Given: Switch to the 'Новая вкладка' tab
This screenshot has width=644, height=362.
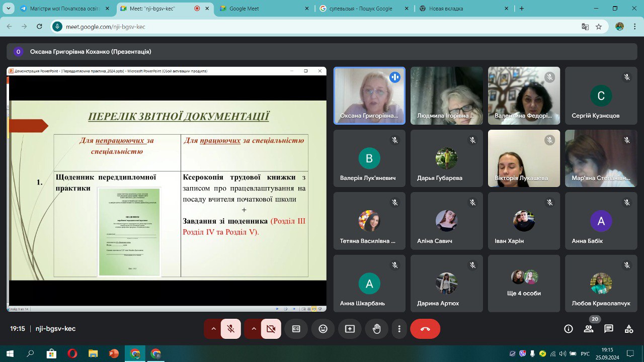Looking at the screenshot, I should pyautogui.click(x=463, y=9).
